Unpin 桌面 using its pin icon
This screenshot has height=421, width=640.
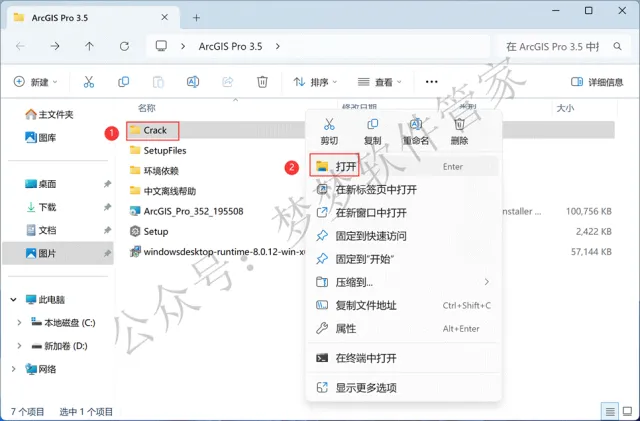click(107, 184)
